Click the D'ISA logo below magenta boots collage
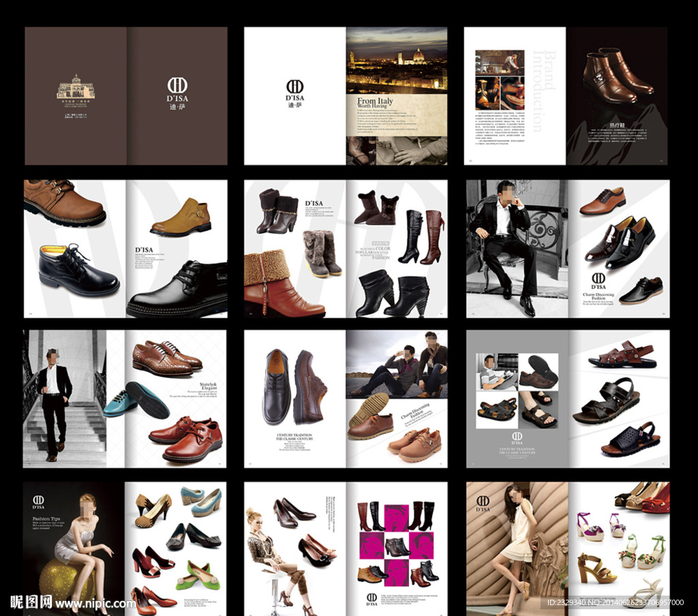Image resolution: width=698 pixels, height=616 pixels. (371, 599)
